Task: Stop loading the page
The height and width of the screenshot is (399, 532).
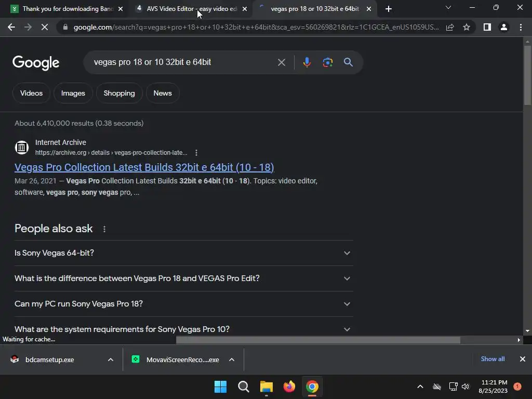Action: 45,27
